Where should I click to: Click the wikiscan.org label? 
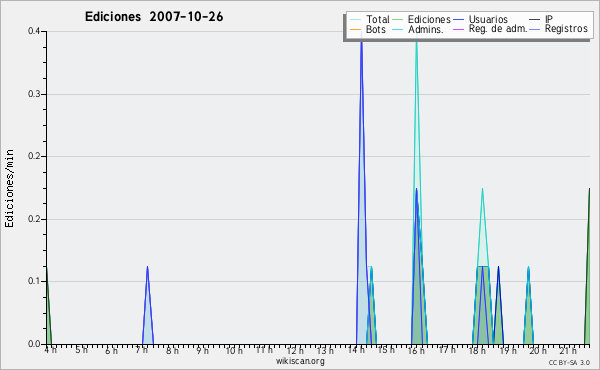[x=300, y=361]
